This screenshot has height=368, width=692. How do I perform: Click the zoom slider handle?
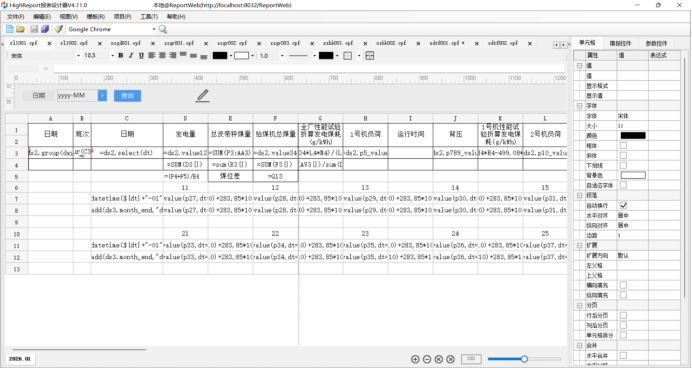coord(524,359)
